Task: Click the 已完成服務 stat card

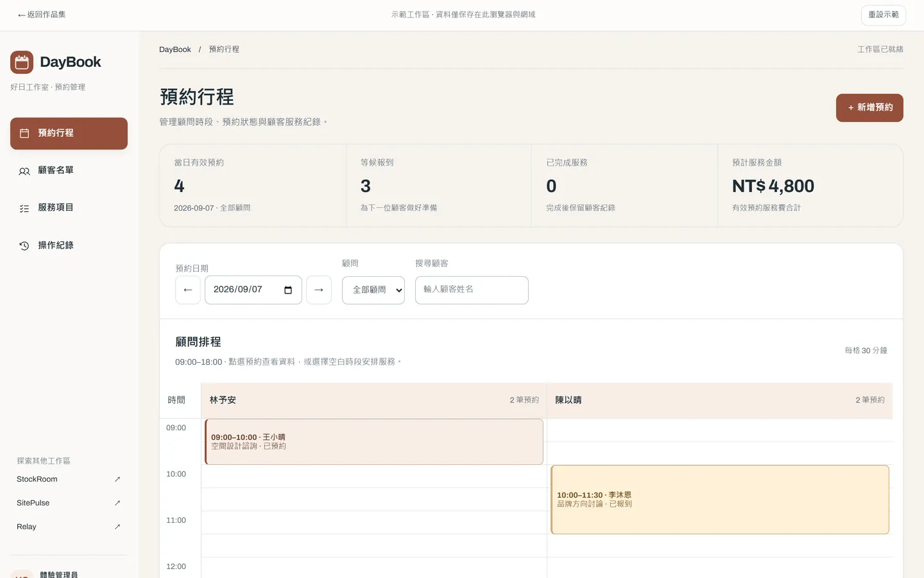Action: point(624,186)
